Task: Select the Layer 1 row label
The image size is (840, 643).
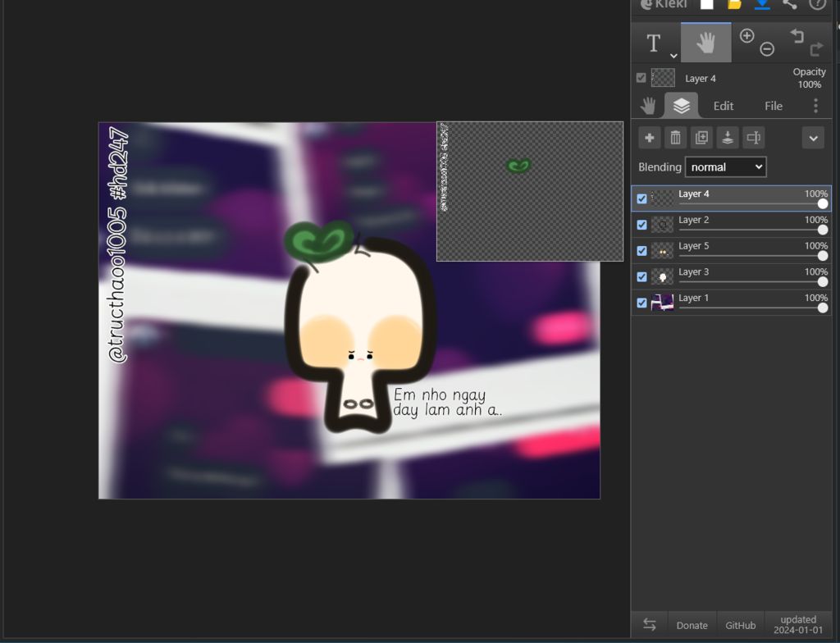Action: pyautogui.click(x=693, y=298)
